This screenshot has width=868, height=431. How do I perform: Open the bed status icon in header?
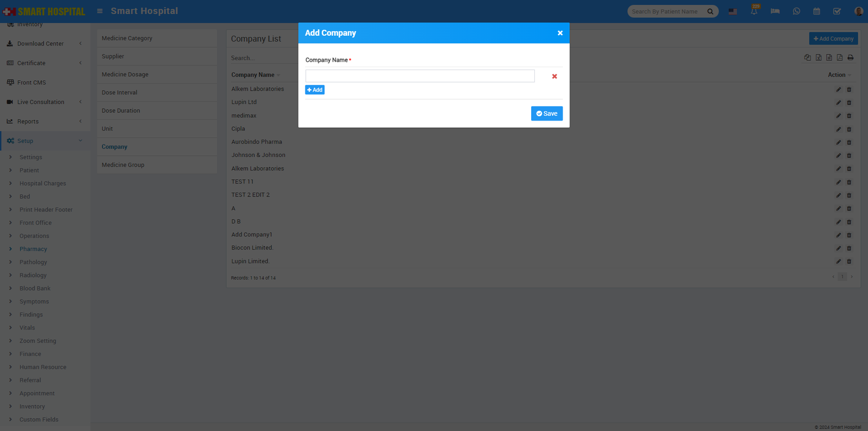775,11
